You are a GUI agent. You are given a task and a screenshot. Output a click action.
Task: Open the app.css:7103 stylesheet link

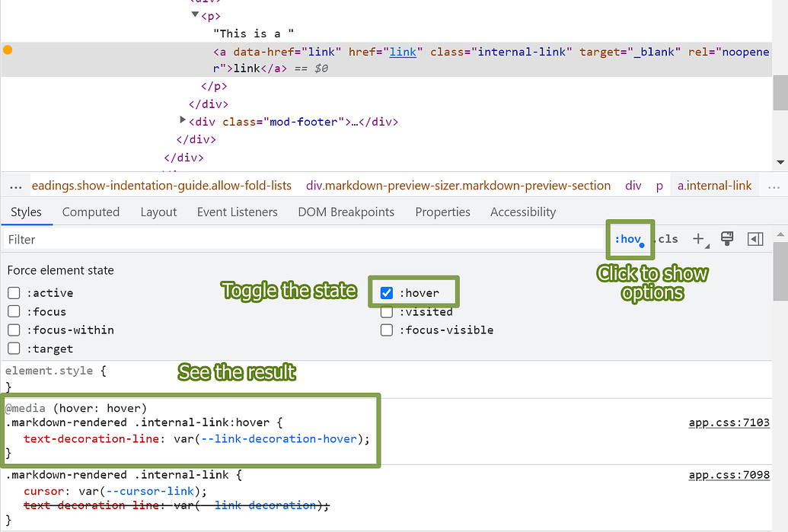tap(729, 422)
